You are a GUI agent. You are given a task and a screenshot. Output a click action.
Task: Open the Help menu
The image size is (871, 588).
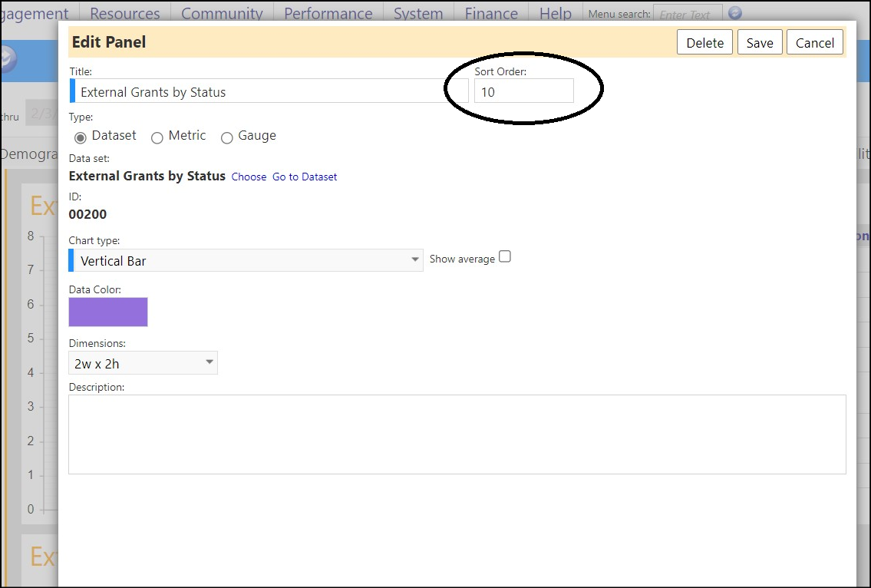click(556, 13)
